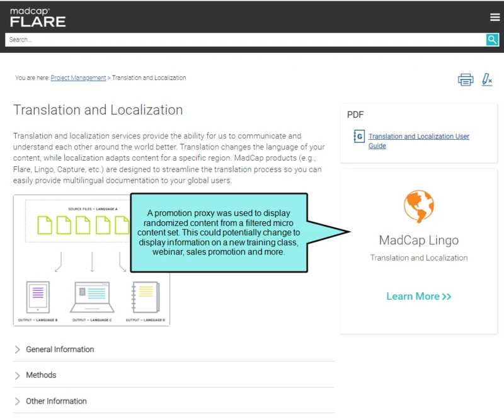The image size is (504, 420).
Task: Click the translation workflow diagram image
Action: coord(91,260)
